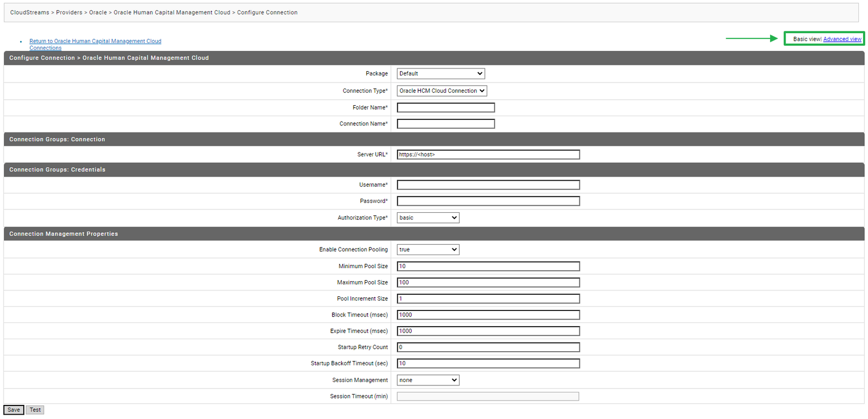Click into the Password field
This screenshot has height=419, width=868.
pos(488,201)
